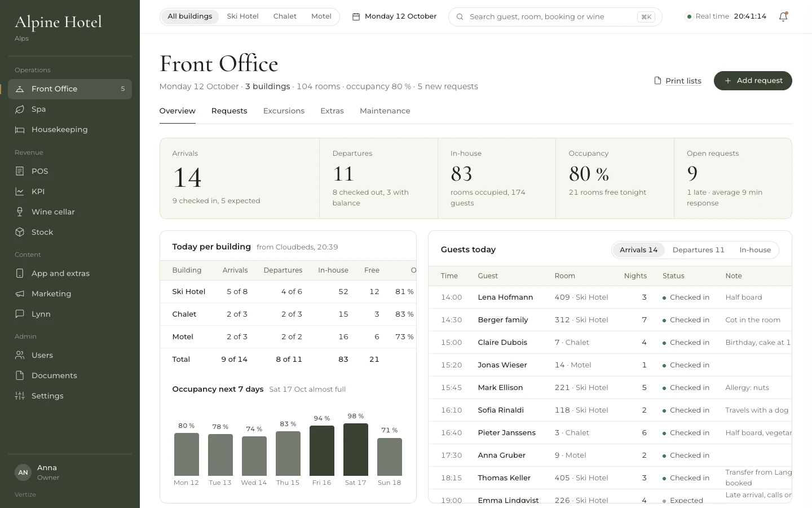
Task: Filter by Chalet building
Action: pyautogui.click(x=285, y=17)
